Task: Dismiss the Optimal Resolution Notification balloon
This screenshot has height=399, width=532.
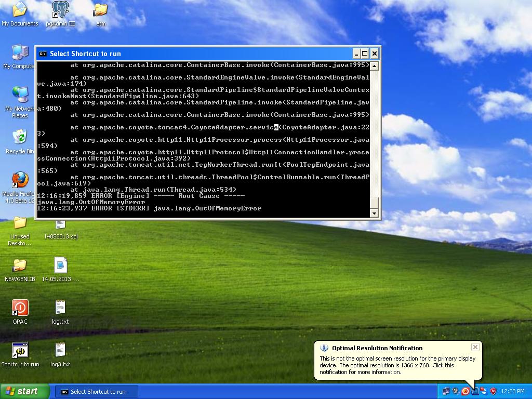Action: pos(475,347)
